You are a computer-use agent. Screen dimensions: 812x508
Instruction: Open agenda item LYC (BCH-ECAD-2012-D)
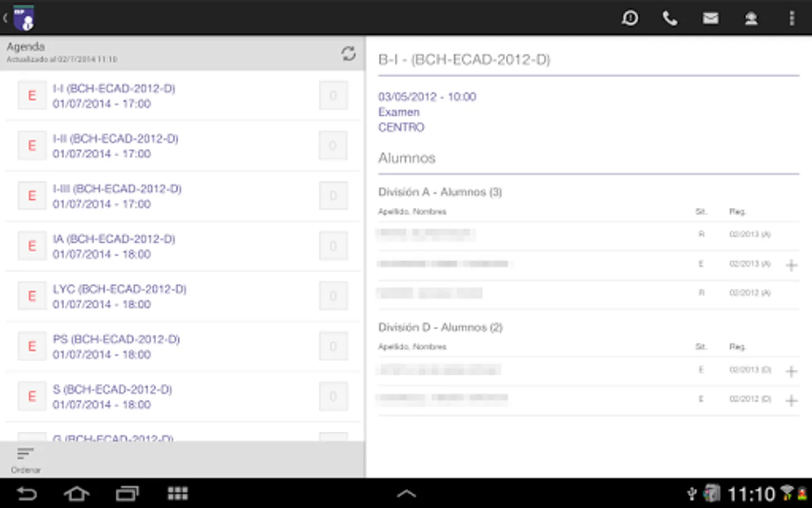pyautogui.click(x=183, y=296)
